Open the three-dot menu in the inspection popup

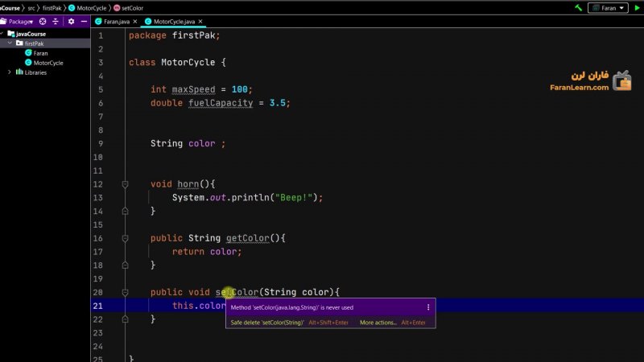(x=428, y=307)
